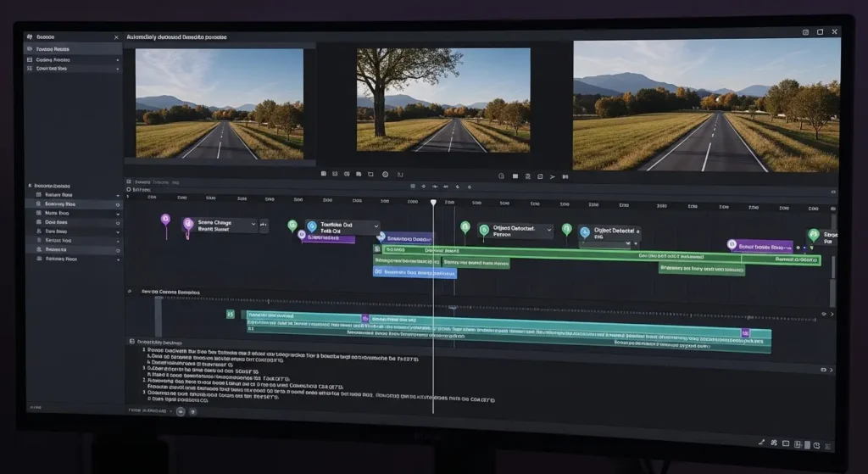This screenshot has width=868, height=474.
Task: Toggle the circle on seventh lower sidebar row
Action: pos(118,250)
